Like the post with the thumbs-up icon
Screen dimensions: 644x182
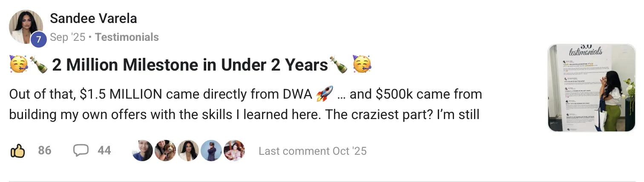tap(17, 151)
